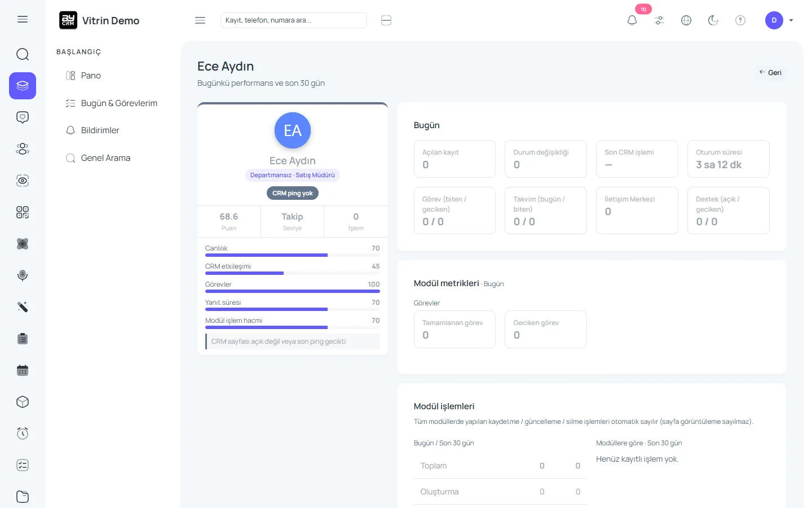This screenshot has height=508, width=812.
Task: Click the Toplam row in the table
Action: (500, 466)
